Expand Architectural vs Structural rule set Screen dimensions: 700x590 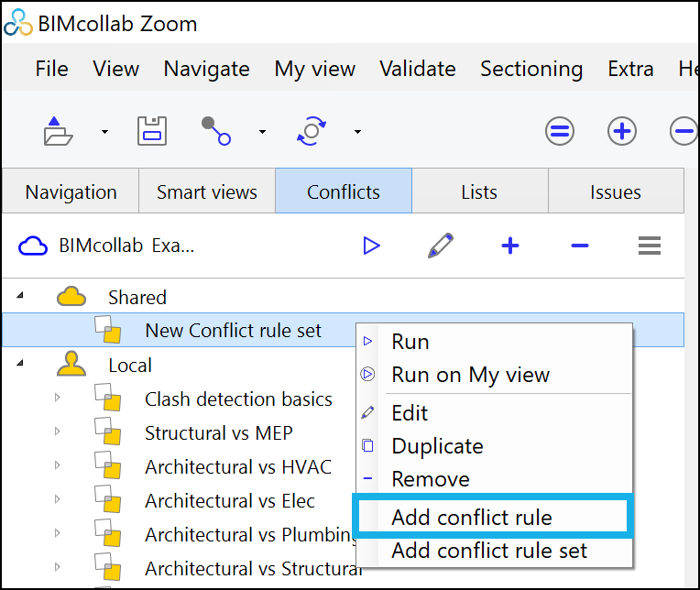(x=57, y=567)
